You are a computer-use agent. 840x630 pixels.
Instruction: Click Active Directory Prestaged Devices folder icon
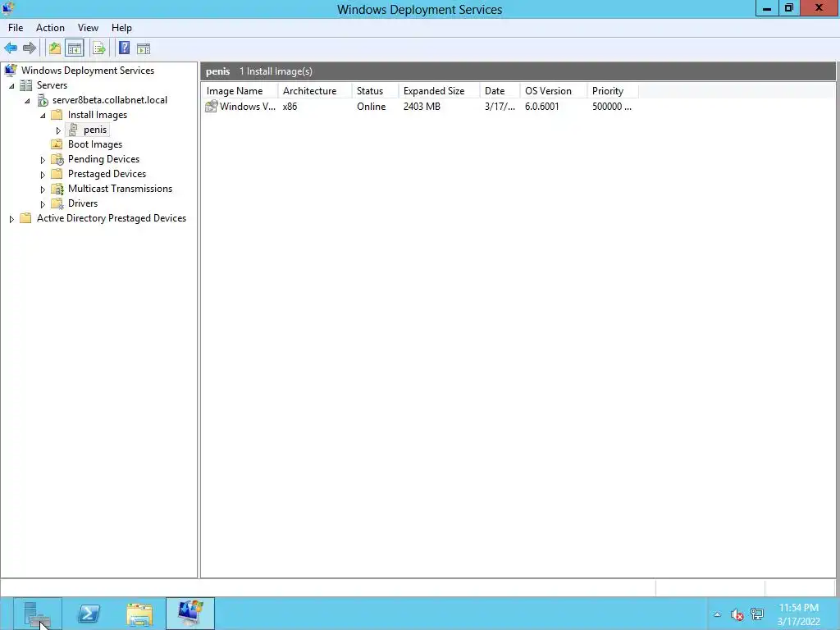click(x=25, y=218)
